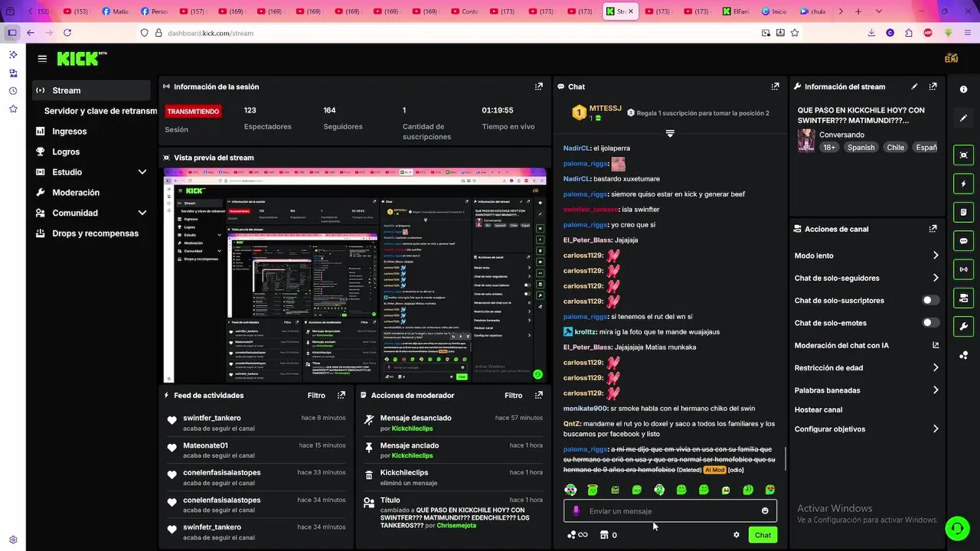The height and width of the screenshot is (551, 980).
Task: Click the Spanish tag in stream info
Action: pos(861,147)
